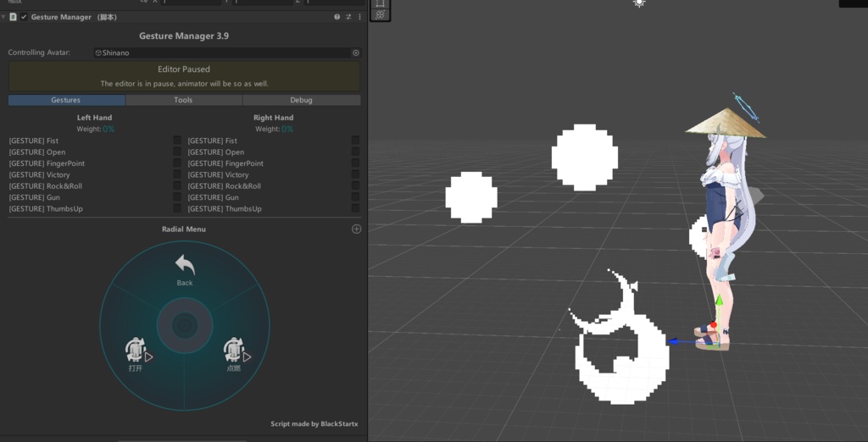
Task: Click the red X-axis gizmo handle
Action: [x=714, y=324]
